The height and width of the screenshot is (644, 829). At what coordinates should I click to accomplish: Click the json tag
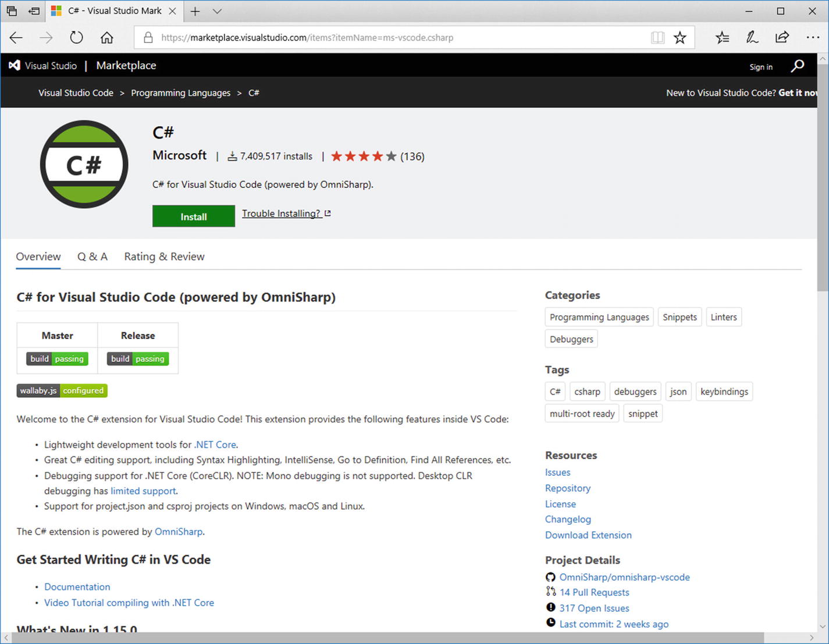678,392
